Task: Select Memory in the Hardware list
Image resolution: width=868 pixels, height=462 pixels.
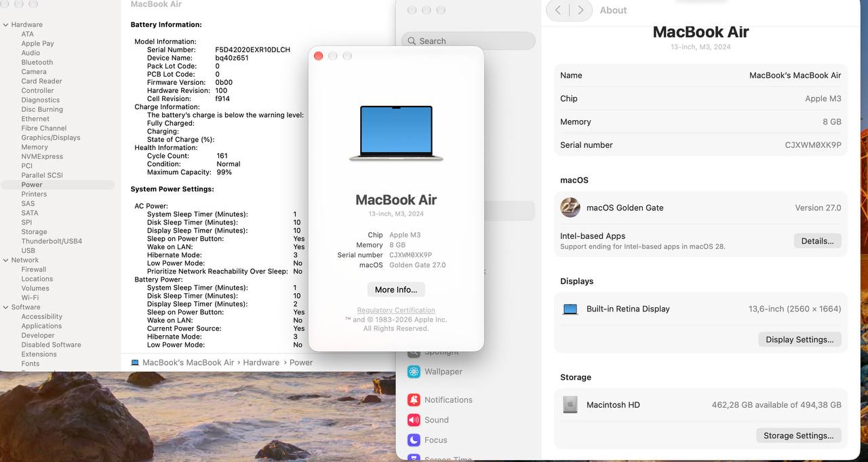Action: point(35,147)
